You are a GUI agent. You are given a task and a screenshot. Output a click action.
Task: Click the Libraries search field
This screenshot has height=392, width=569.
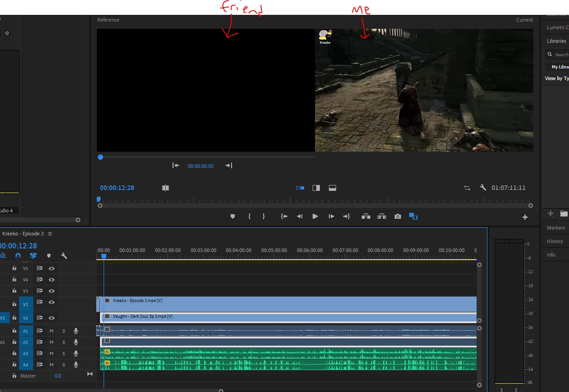pos(557,54)
